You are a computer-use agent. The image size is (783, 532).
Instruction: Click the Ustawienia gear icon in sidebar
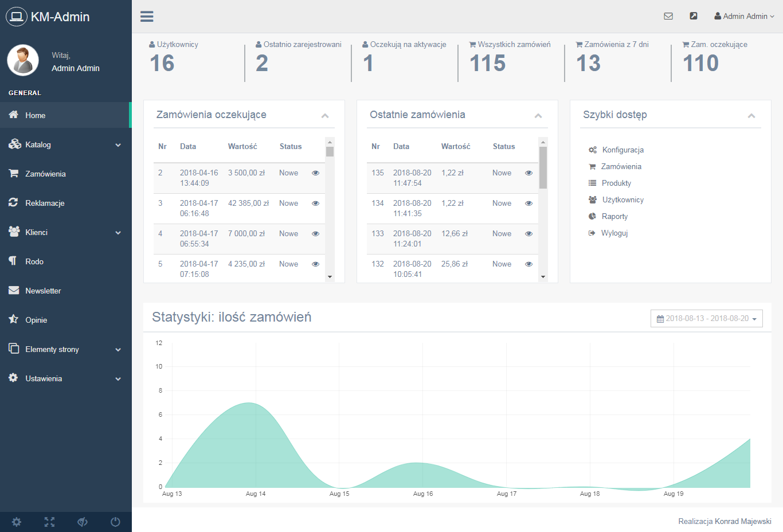(x=13, y=378)
